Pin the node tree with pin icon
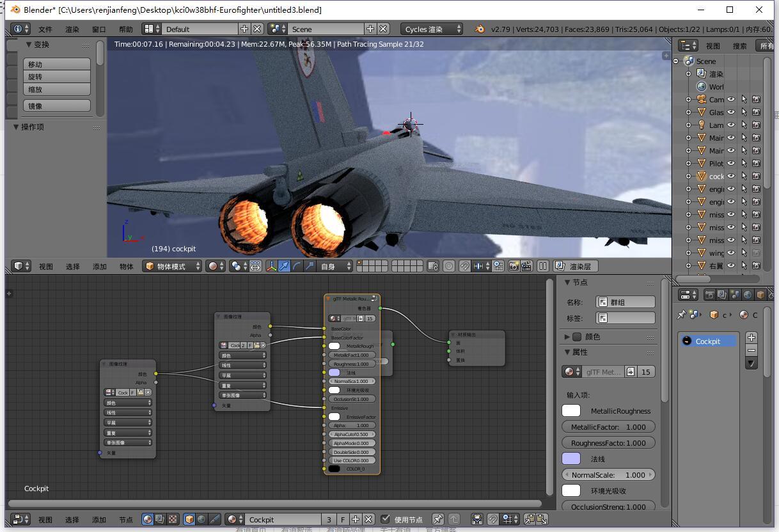The height and width of the screenshot is (532, 779). click(438, 519)
